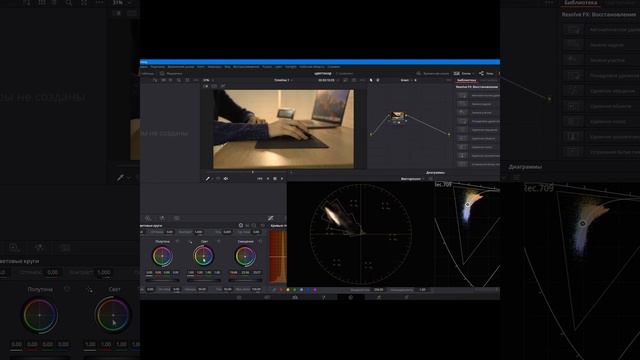Viewport: 640px width, 360px height.
Task: Toggle the red vectorscope color dot
Action: tap(281, 290)
